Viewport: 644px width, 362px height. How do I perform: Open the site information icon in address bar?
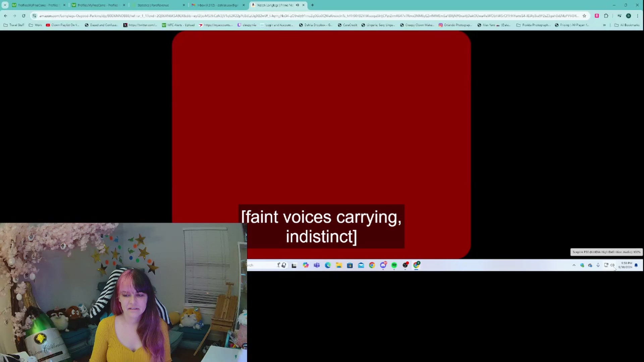34,16
